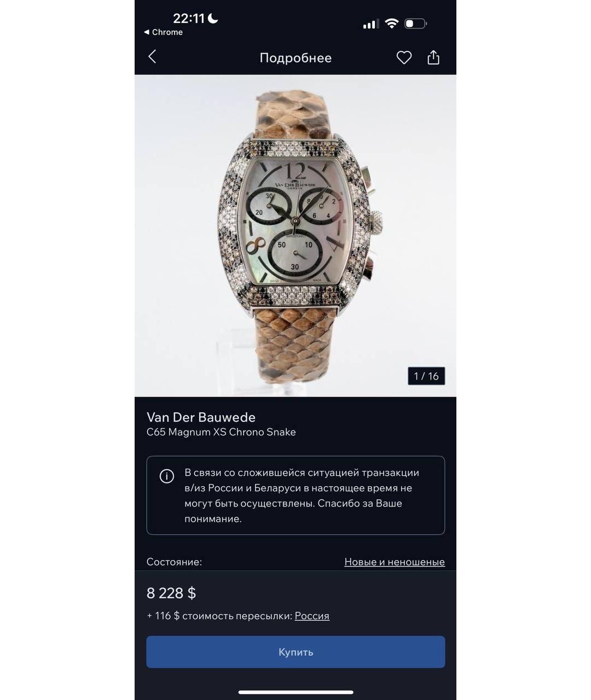Screen dimensions: 591x700
Task: Tap the back arrow icon
Action: pos(152,57)
